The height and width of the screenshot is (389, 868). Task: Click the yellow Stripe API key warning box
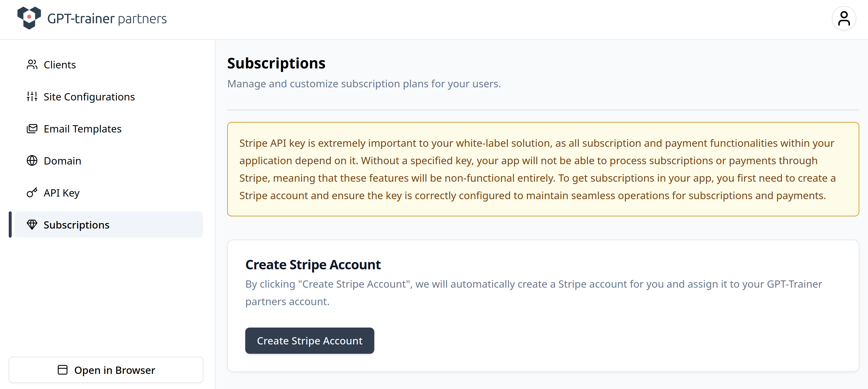(x=542, y=169)
